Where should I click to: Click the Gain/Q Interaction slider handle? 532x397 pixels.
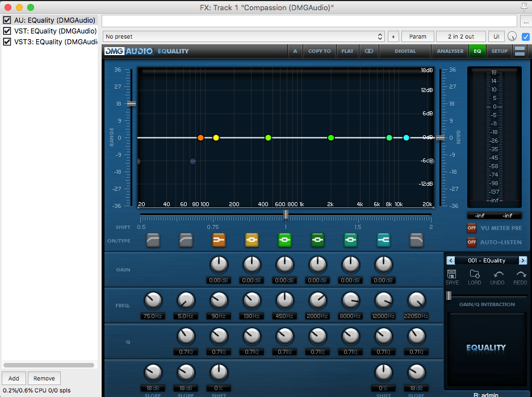pyautogui.click(x=449, y=295)
